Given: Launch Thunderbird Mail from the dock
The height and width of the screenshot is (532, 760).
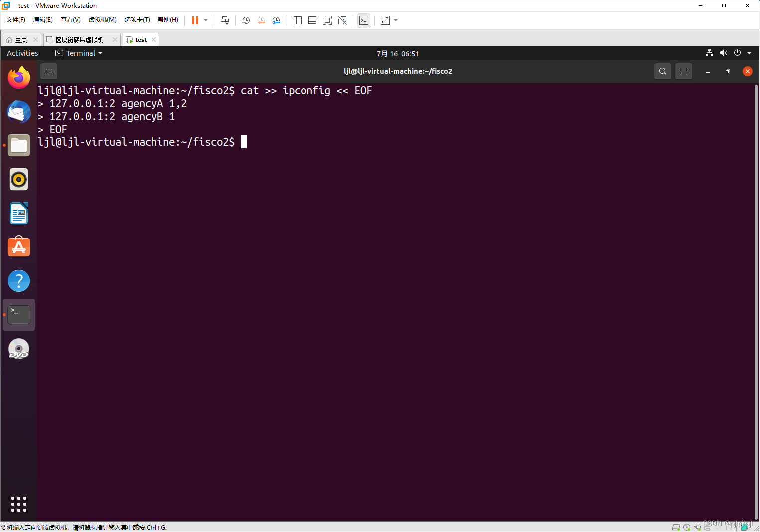Looking at the screenshot, I should click(19, 112).
